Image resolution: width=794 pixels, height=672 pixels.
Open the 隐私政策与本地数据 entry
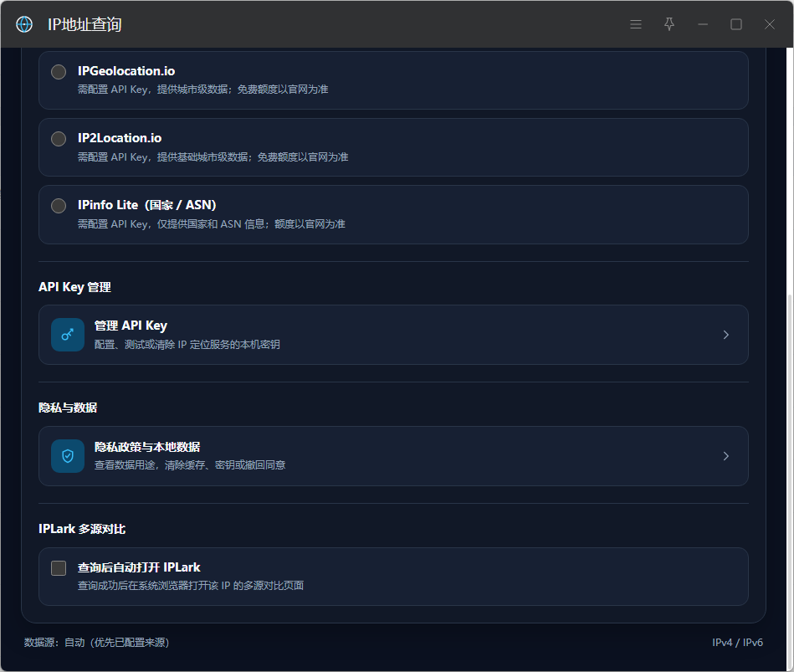(x=393, y=456)
